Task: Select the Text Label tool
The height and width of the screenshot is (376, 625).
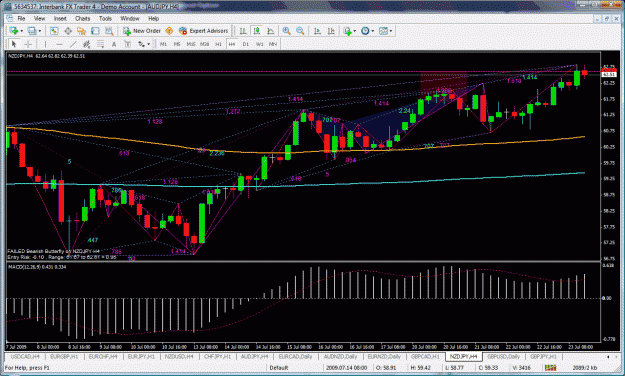Action: coord(128,44)
